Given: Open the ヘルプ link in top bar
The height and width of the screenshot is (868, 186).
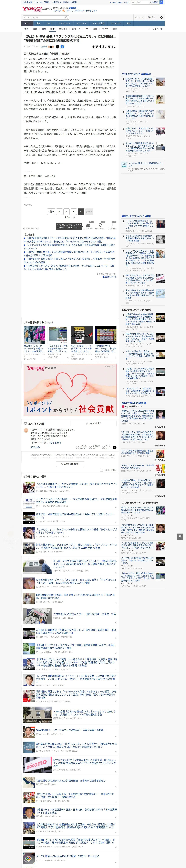Looking at the screenshot, I should [x=127, y=2].
